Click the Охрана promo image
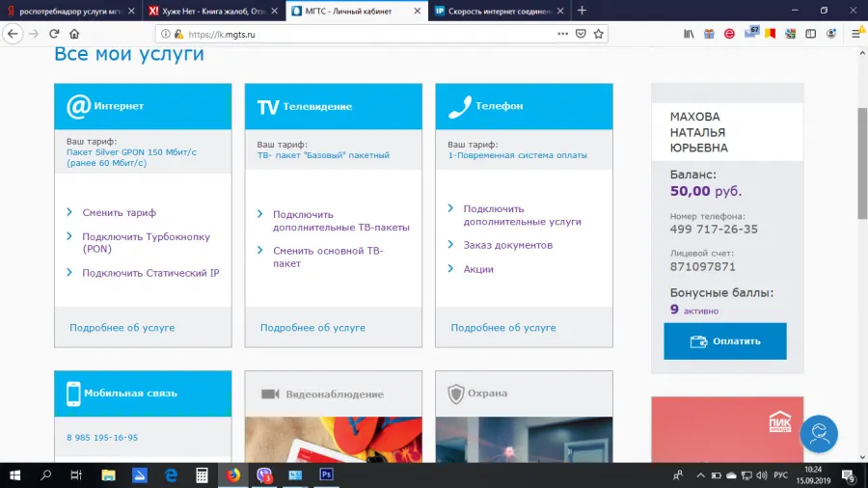The width and height of the screenshot is (868, 488). click(x=524, y=440)
